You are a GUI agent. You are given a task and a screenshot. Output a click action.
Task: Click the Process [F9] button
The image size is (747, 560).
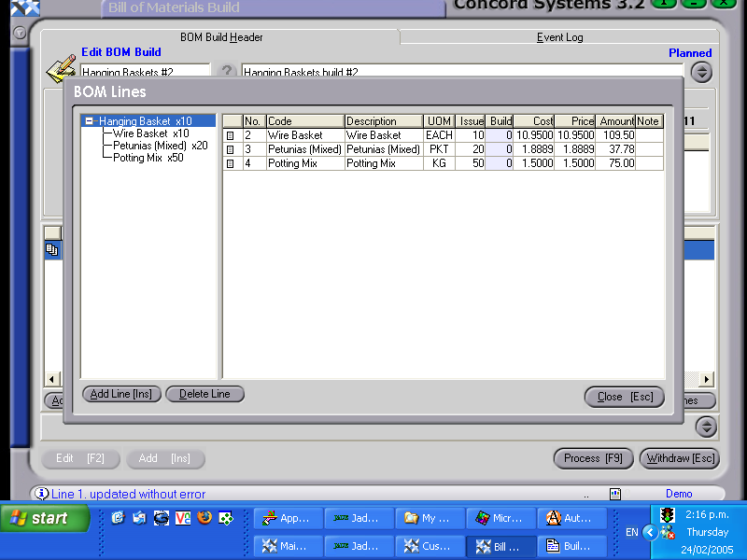tap(593, 458)
